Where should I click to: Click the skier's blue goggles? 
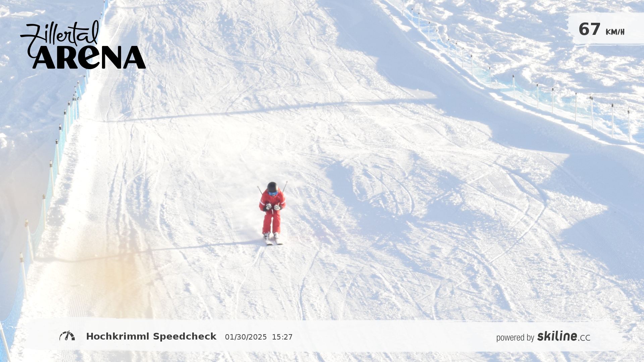[x=272, y=193]
